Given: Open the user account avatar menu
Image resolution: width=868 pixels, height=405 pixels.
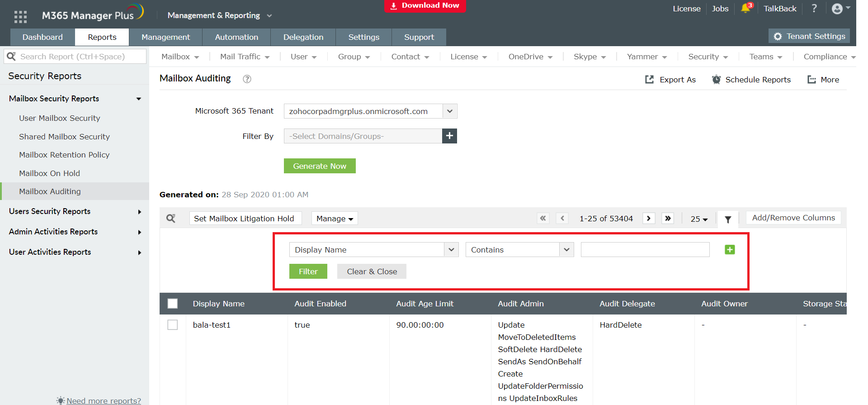Looking at the screenshot, I should 840,9.
